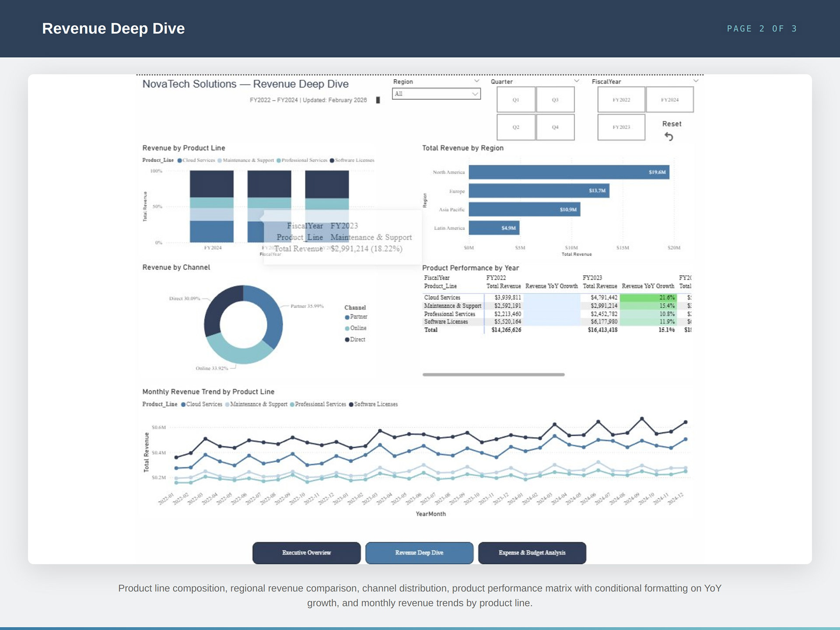
Task: Click the Revenue Deep Dive navigation button
Action: pyautogui.click(x=419, y=553)
